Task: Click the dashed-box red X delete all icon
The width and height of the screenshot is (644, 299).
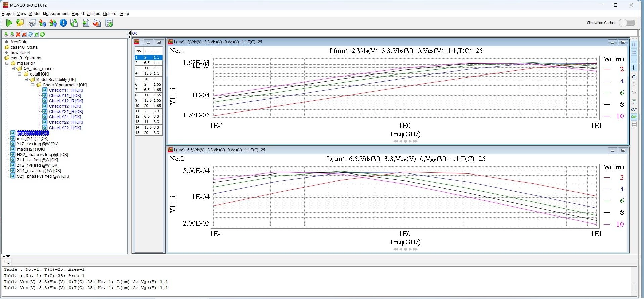Action: pos(24,34)
